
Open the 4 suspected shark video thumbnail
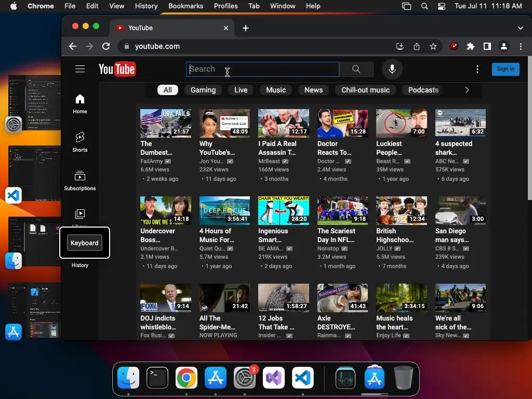(x=460, y=123)
